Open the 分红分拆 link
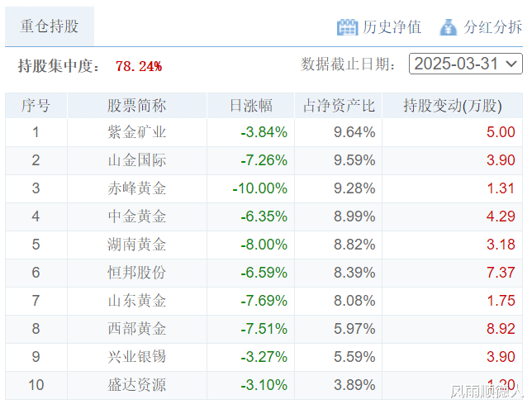 pyautogui.click(x=492, y=27)
